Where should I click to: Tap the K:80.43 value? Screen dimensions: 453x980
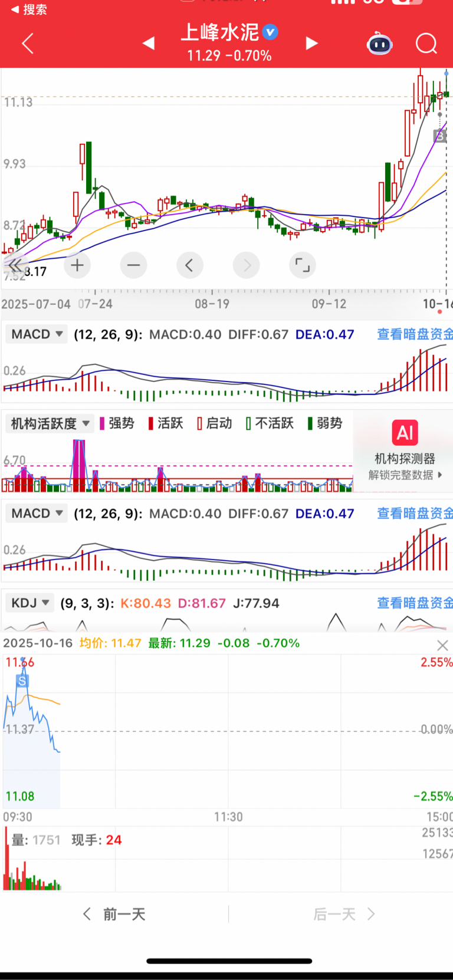click(x=146, y=603)
